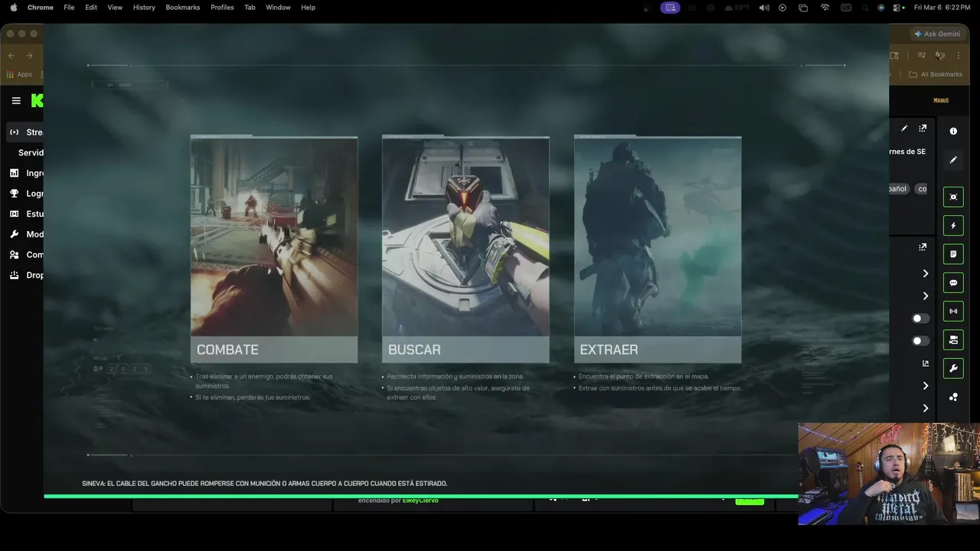Toggle the upper switch in right panel
Image resolution: width=980 pixels, height=551 pixels.
(920, 318)
